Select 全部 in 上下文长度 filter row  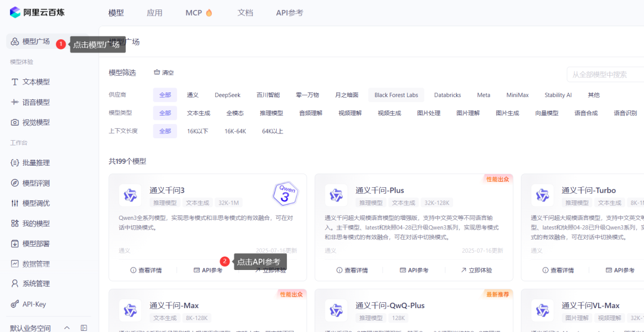coord(165,131)
